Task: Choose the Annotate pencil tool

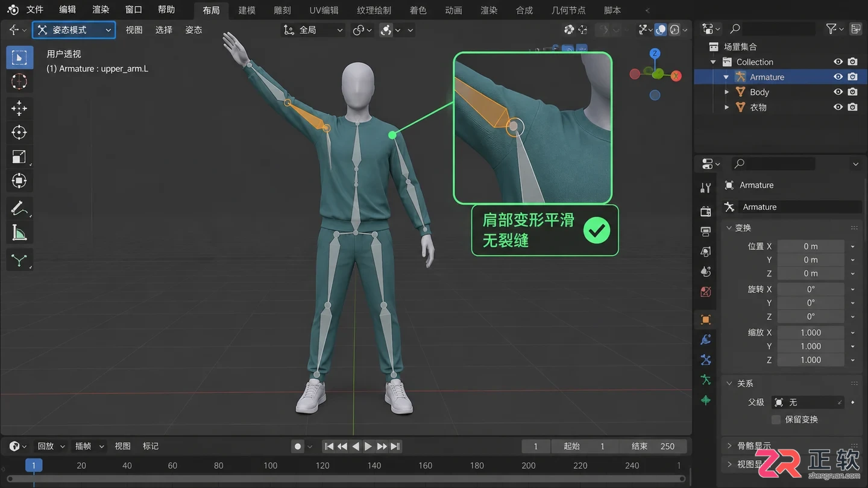Action: [x=19, y=208]
